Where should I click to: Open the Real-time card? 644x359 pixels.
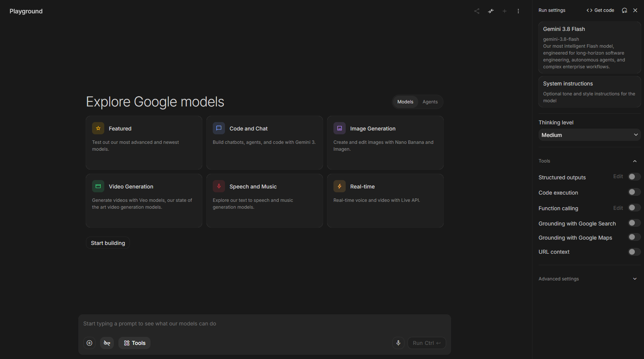pyautogui.click(x=385, y=201)
